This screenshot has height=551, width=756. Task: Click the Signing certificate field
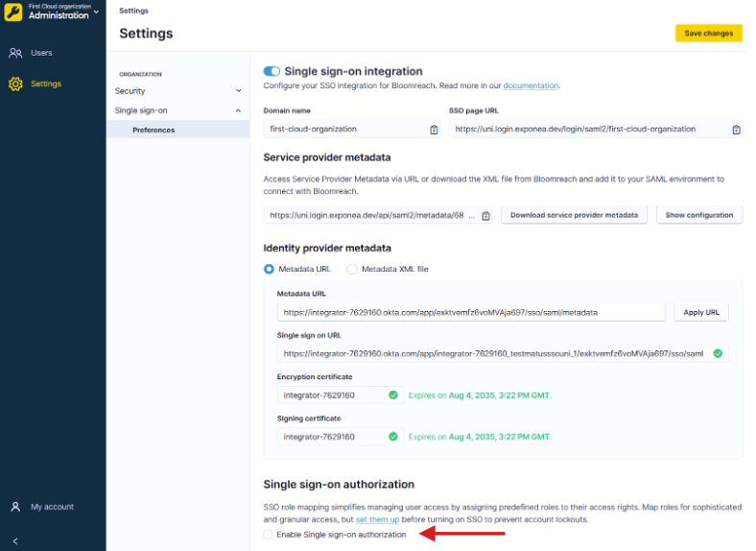click(341, 437)
